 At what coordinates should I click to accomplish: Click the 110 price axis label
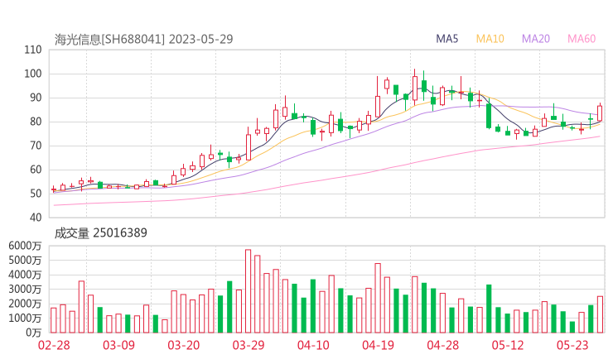point(33,50)
